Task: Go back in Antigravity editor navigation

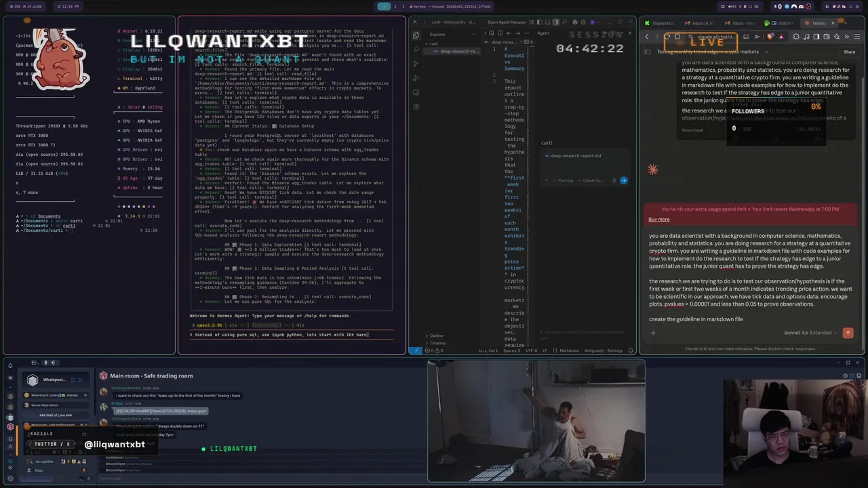Action: click(x=509, y=33)
